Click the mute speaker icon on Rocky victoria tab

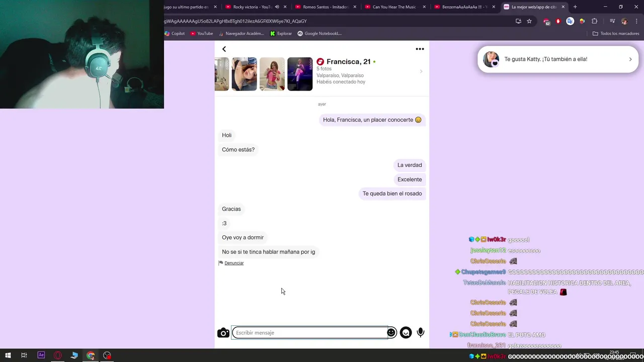(277, 7)
